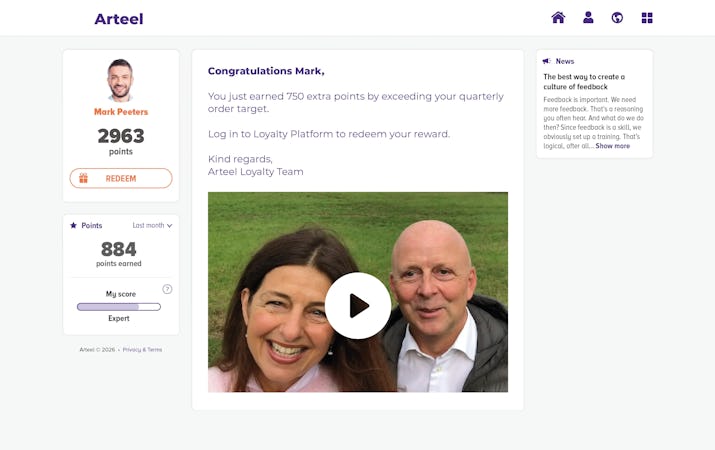The width and height of the screenshot is (715, 450).
Task: Play the video message
Action: [x=358, y=305]
